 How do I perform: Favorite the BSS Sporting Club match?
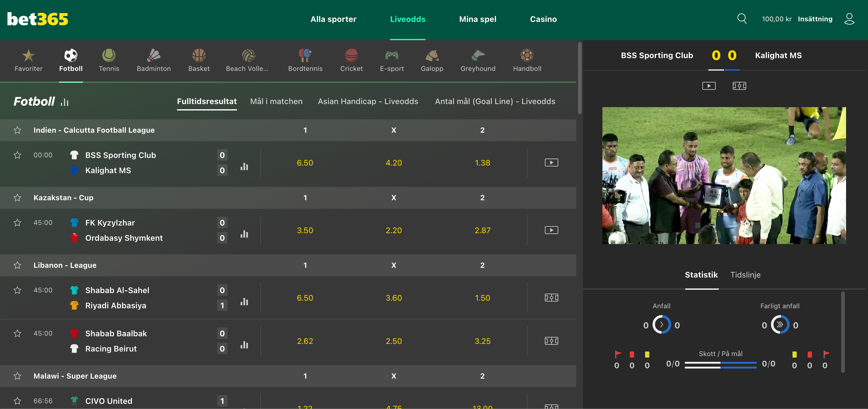(x=17, y=155)
